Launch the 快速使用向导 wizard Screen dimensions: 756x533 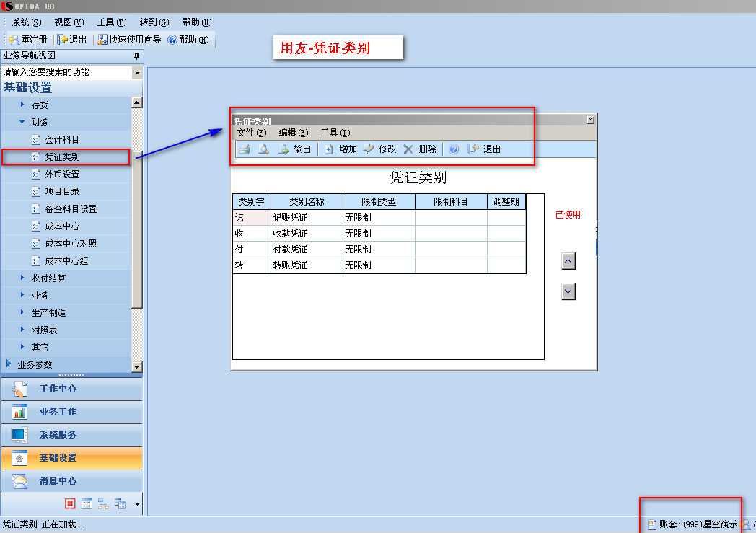click(x=130, y=40)
